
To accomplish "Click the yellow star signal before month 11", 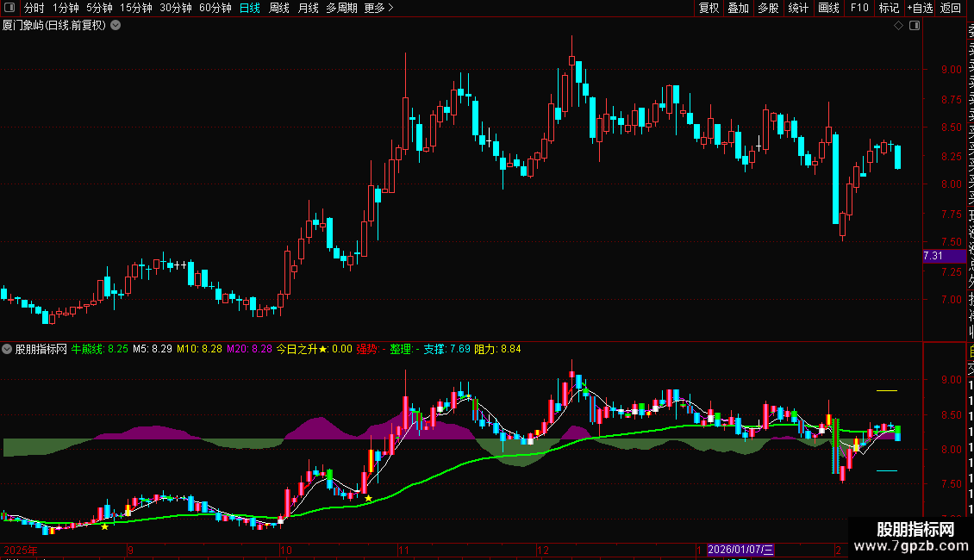I will point(368,498).
